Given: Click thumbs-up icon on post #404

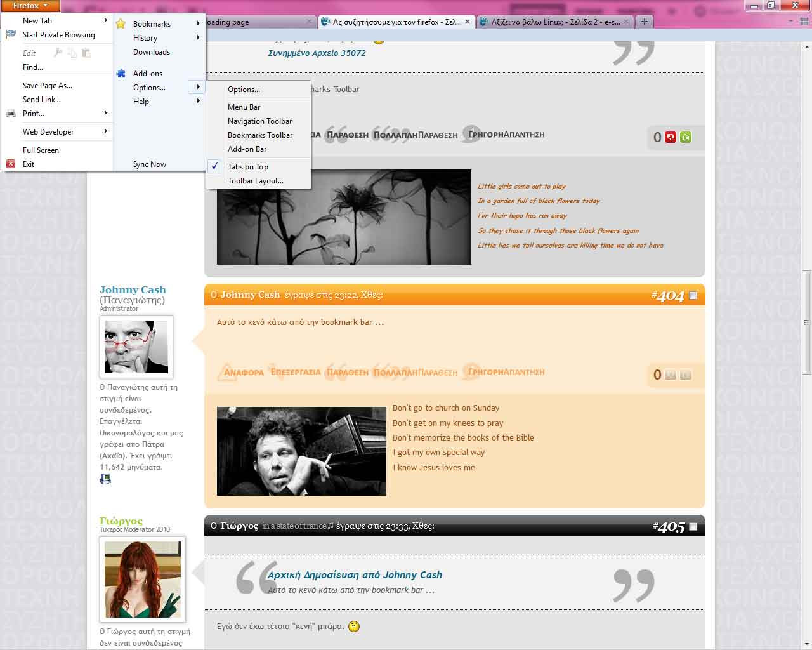Looking at the screenshot, I should 686,375.
